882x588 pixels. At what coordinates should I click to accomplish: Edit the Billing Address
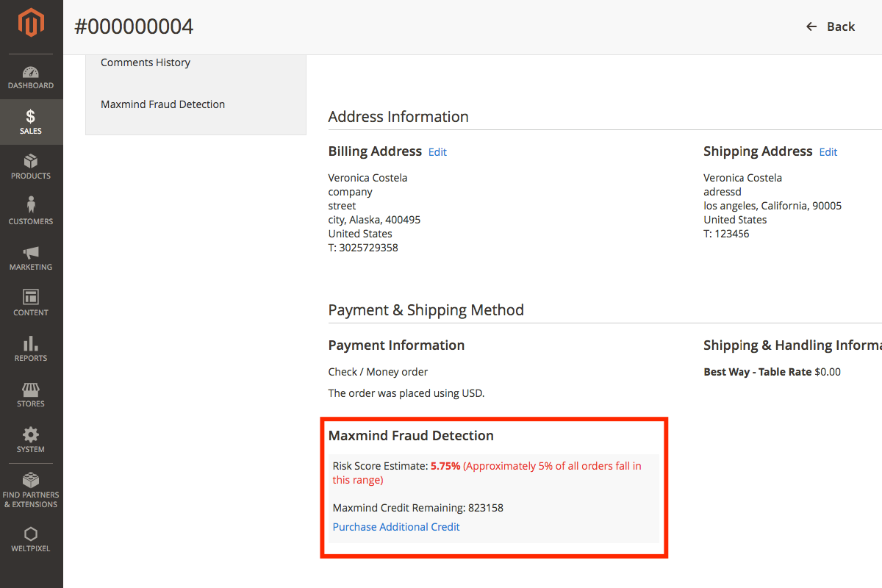[x=437, y=152]
